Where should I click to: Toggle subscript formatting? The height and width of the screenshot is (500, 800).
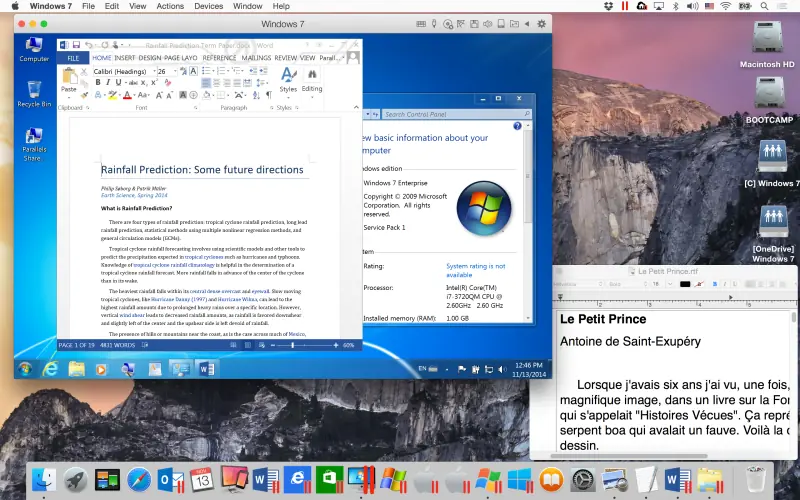(x=144, y=82)
